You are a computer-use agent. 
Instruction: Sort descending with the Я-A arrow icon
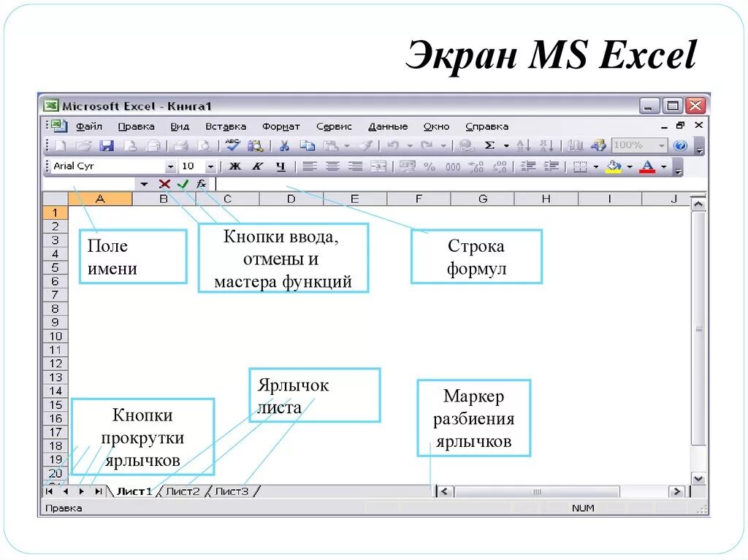546,145
